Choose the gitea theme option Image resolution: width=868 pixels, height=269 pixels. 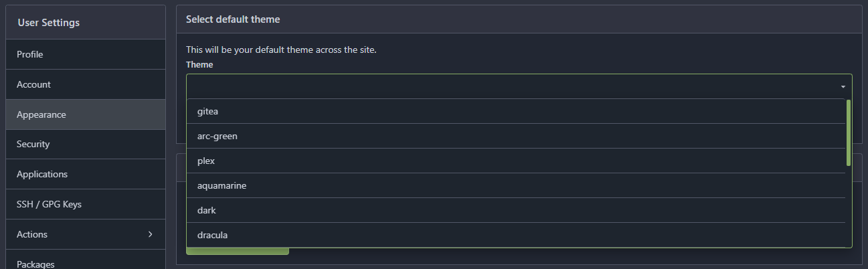(x=207, y=111)
